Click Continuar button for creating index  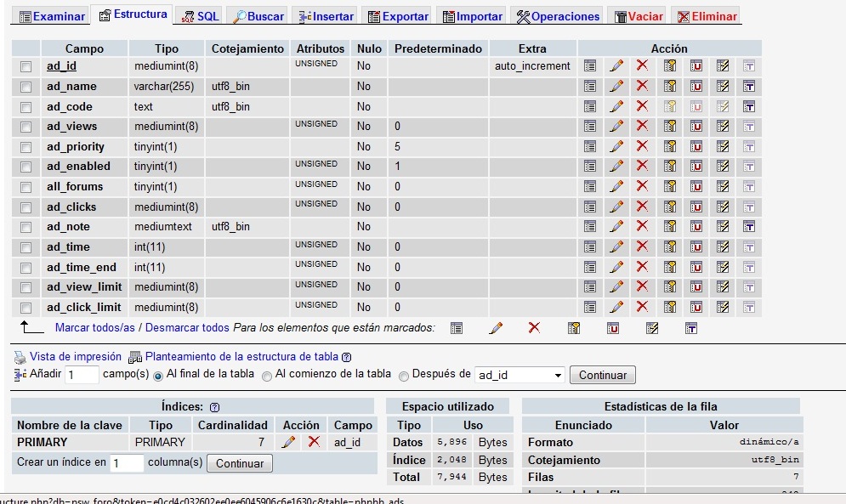click(x=240, y=463)
